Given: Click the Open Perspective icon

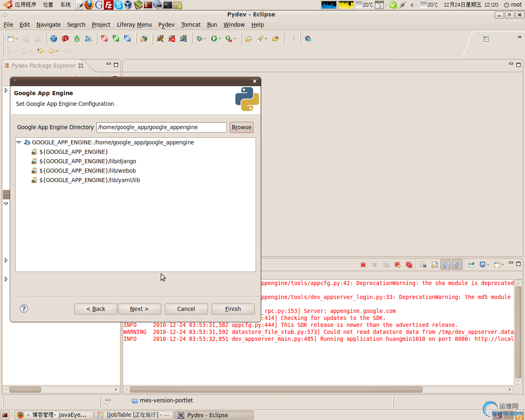Looking at the screenshot, I should (x=486, y=39).
